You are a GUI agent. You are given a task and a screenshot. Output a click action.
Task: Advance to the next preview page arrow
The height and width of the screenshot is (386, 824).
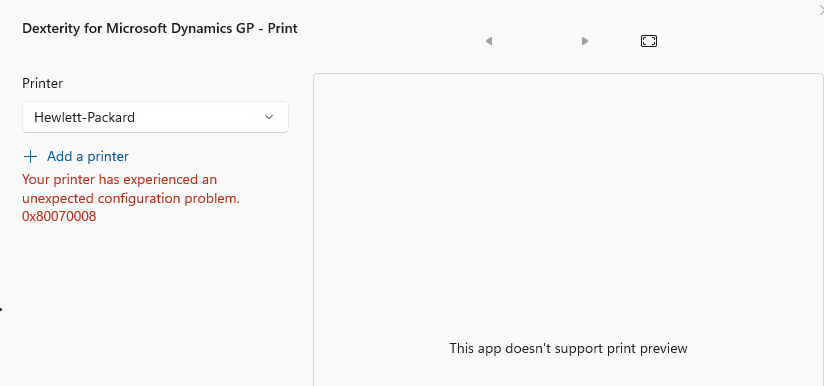pyautogui.click(x=585, y=41)
